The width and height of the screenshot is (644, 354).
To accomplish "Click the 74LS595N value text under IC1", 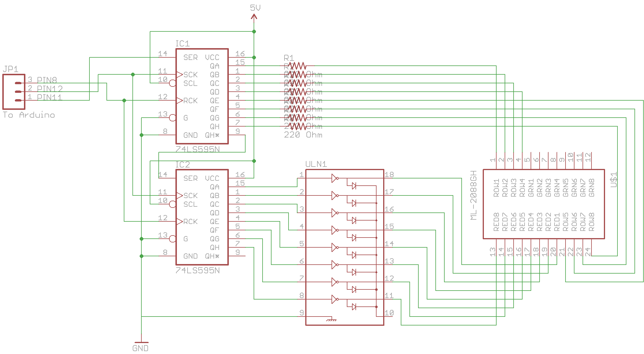I will point(198,149).
